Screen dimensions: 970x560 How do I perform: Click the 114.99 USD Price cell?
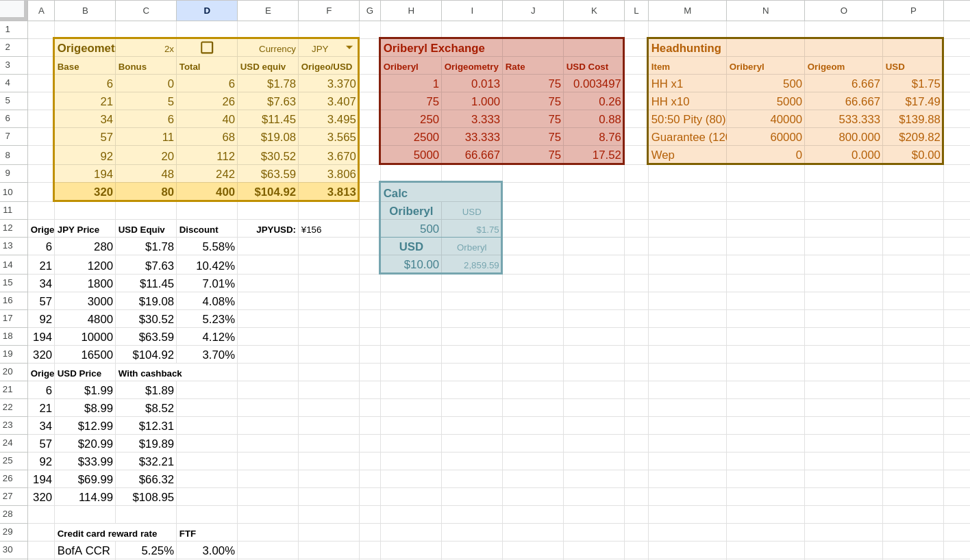pyautogui.click(x=85, y=497)
